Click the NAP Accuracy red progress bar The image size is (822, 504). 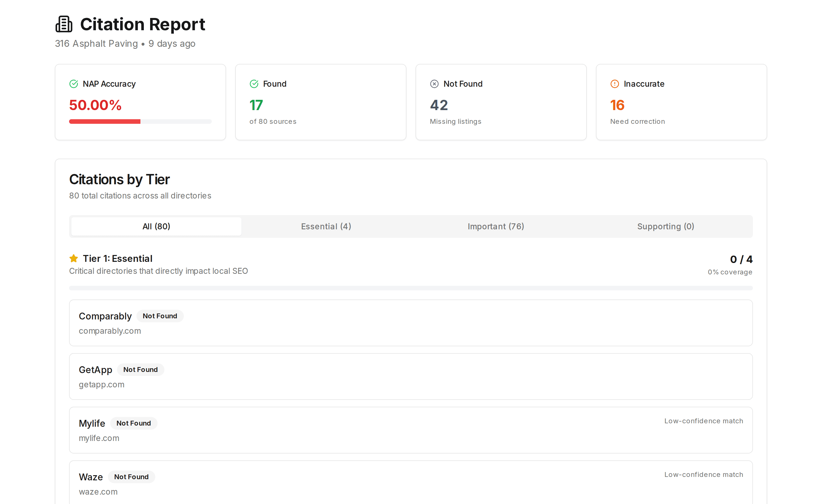pos(140,122)
